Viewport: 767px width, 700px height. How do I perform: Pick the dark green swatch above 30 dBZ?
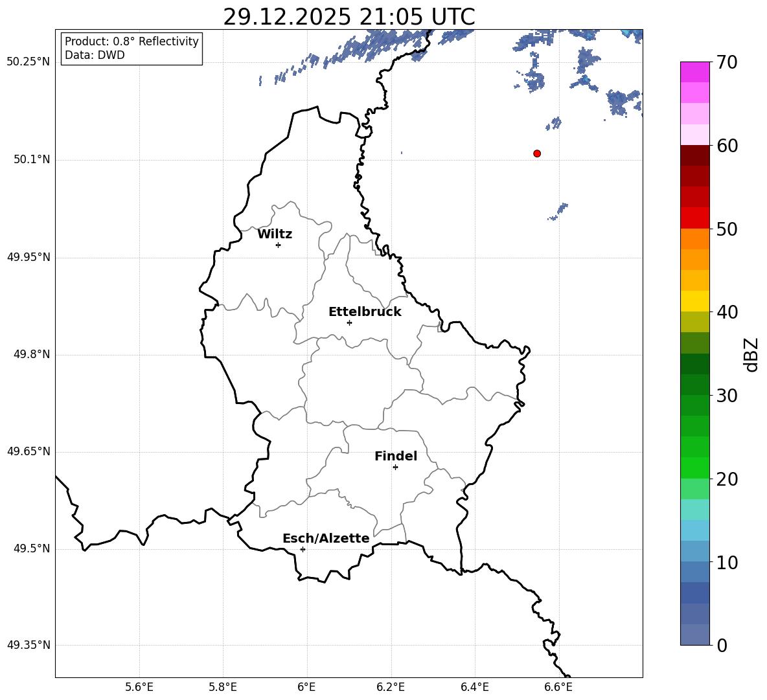695,385
